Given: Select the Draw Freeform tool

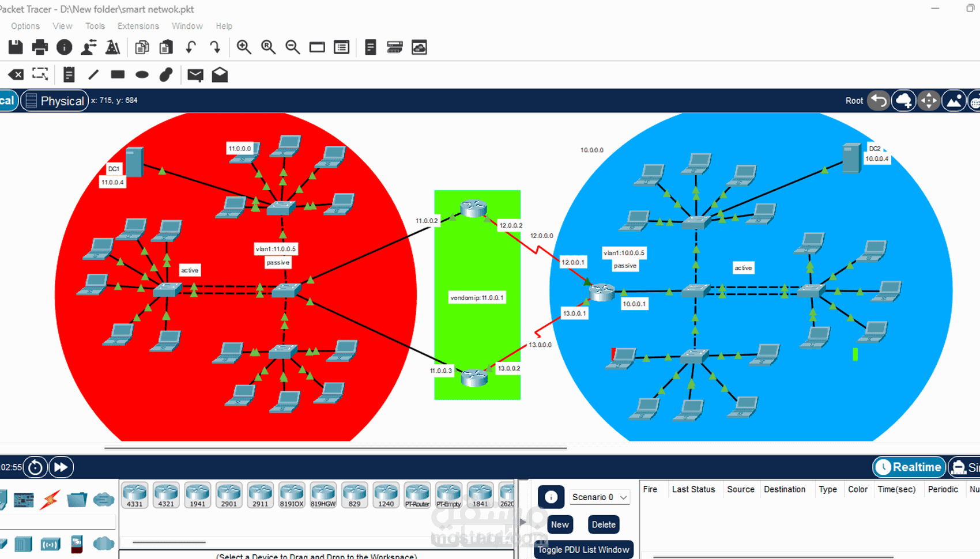Looking at the screenshot, I should point(166,74).
